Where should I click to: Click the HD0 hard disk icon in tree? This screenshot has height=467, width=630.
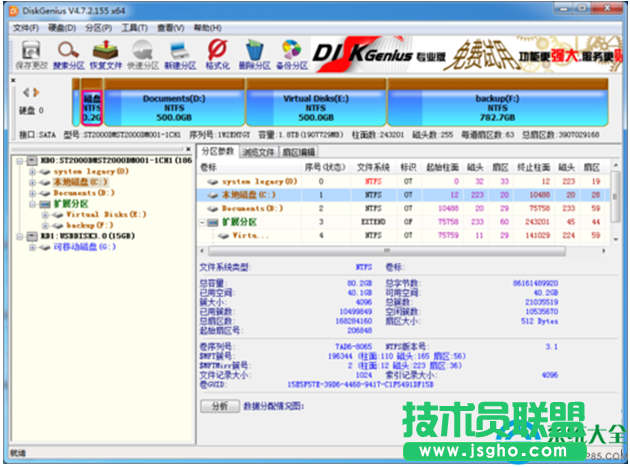coord(32,161)
